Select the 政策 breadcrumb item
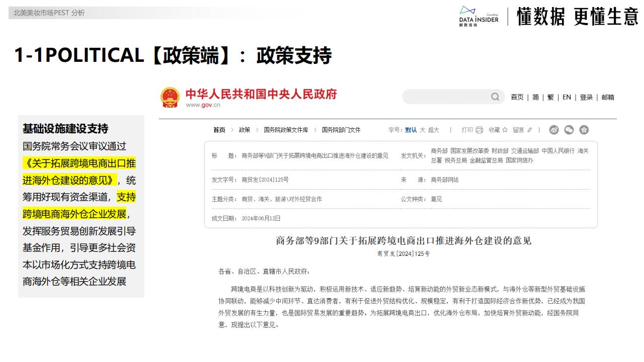This screenshot has width=644, height=362. pyautogui.click(x=245, y=130)
